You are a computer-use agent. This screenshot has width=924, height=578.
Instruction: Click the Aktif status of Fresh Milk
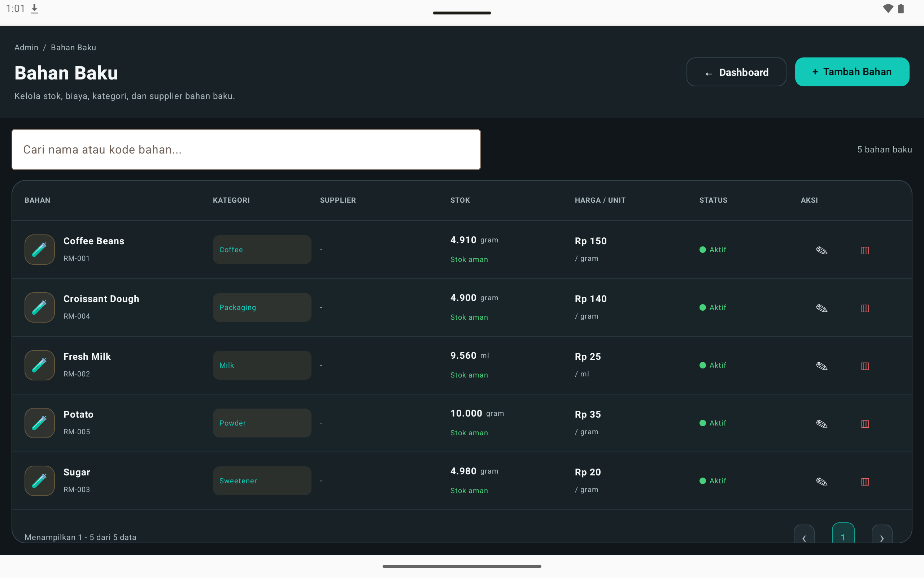point(713,365)
